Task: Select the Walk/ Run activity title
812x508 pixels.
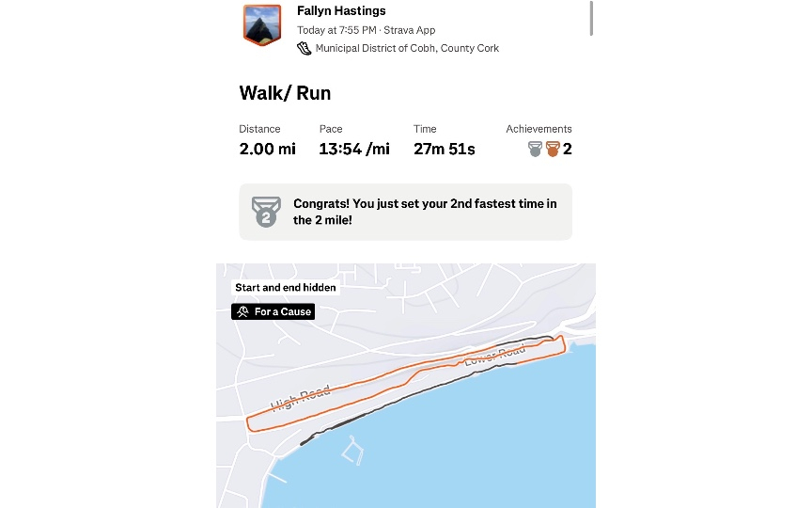Action: pos(285,93)
